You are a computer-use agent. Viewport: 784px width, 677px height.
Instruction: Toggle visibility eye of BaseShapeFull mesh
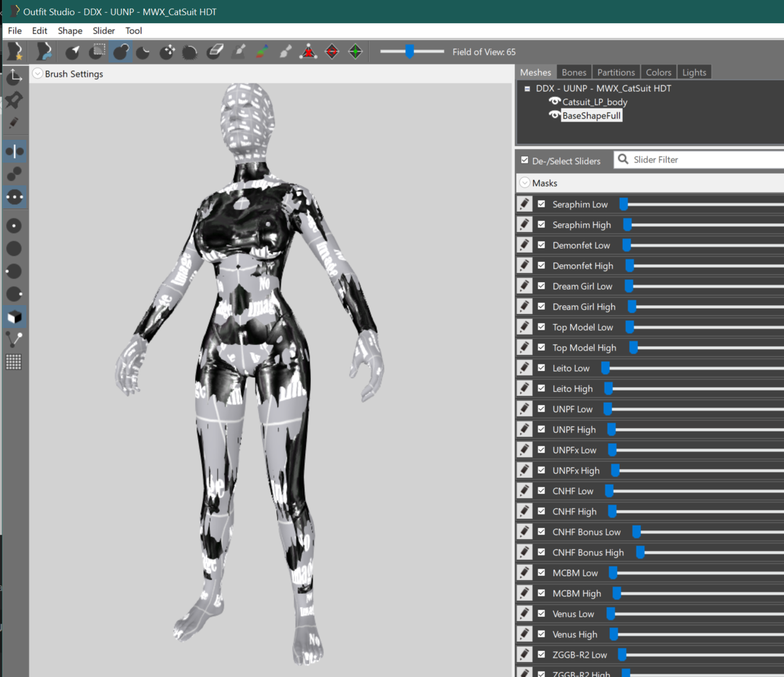[554, 115]
